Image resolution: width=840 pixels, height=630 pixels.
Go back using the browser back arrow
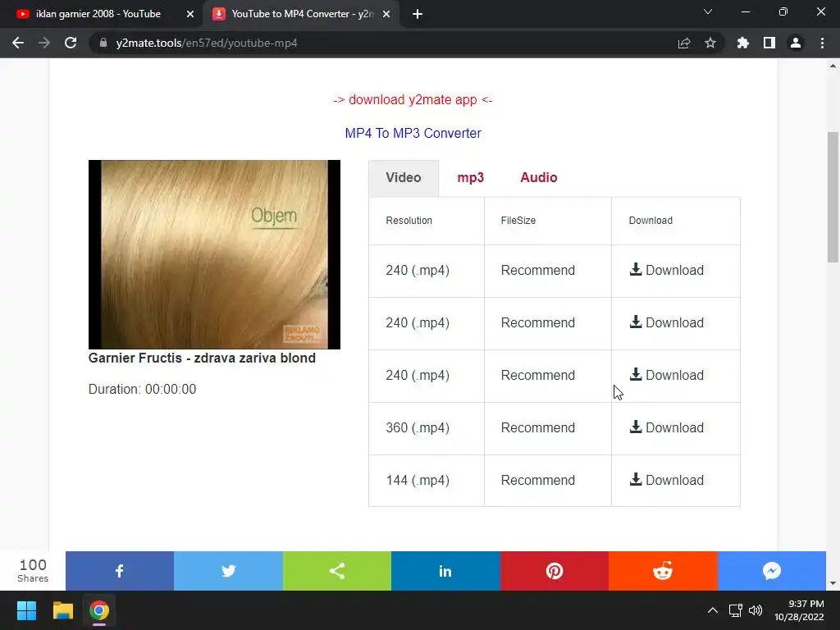[x=18, y=43]
